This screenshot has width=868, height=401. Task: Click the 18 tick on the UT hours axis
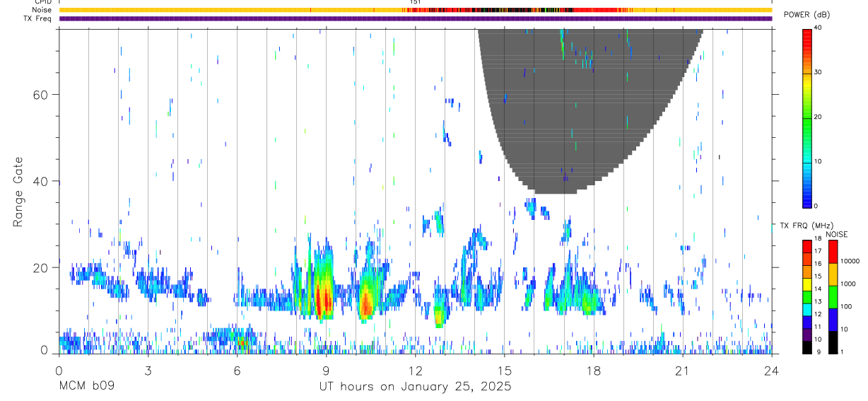593,371
